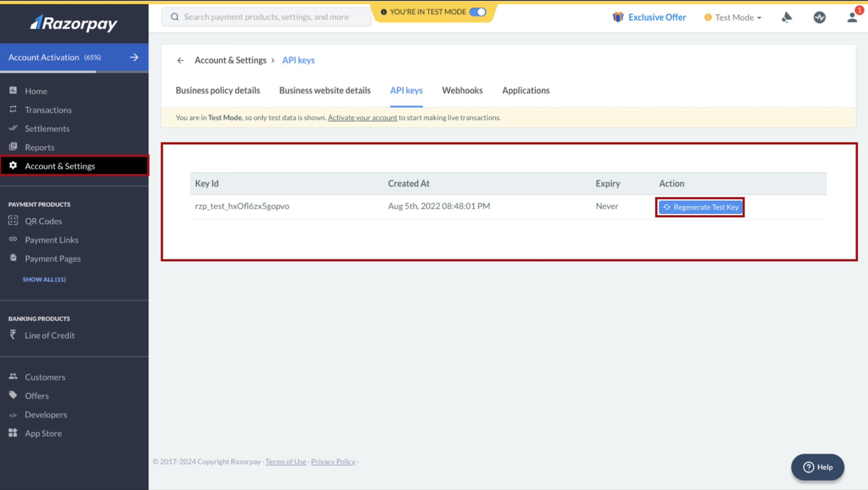The image size is (868, 490).
Task: Open the user profile icon with notification badge
Action: pyautogui.click(x=852, y=17)
